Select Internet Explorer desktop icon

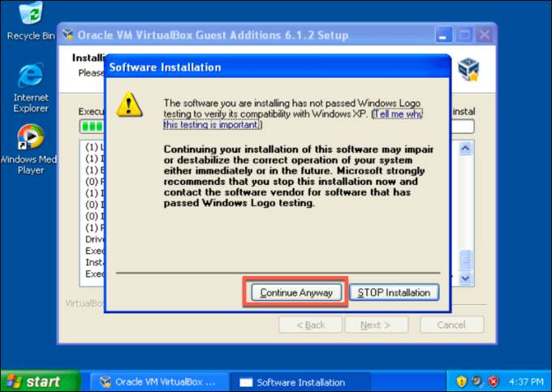click(31, 88)
